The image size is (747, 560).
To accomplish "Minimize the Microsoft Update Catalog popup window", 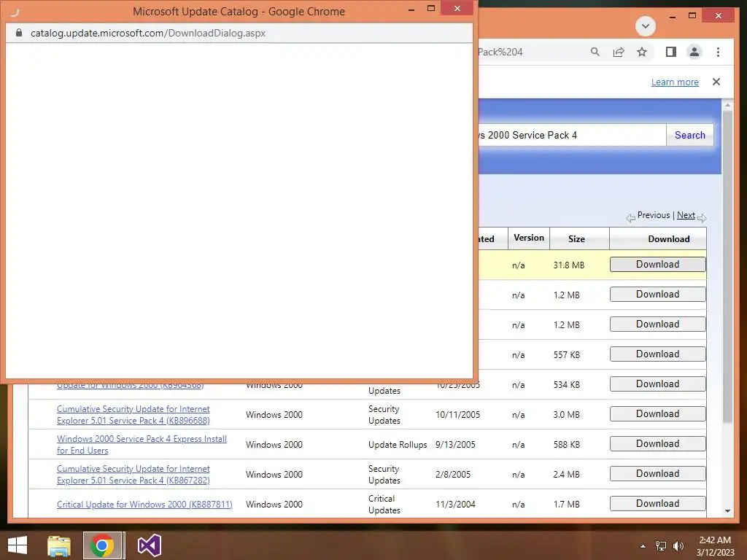I will coord(411,9).
